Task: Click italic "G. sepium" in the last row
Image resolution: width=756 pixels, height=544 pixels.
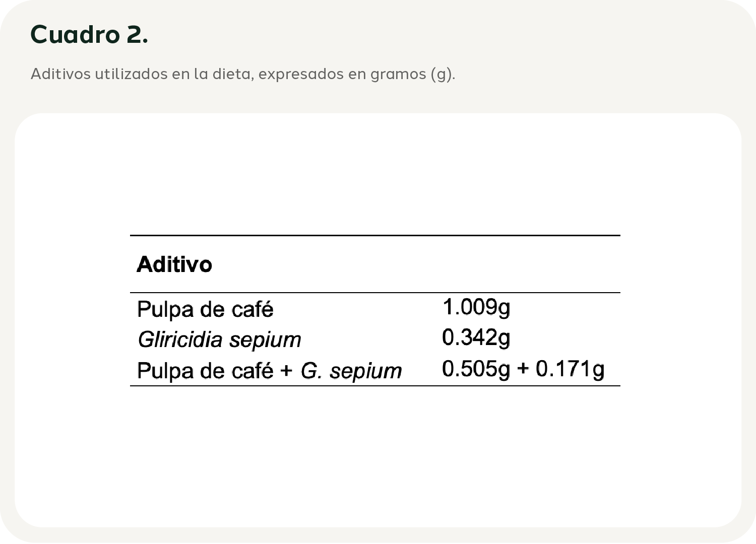Action: (351, 371)
